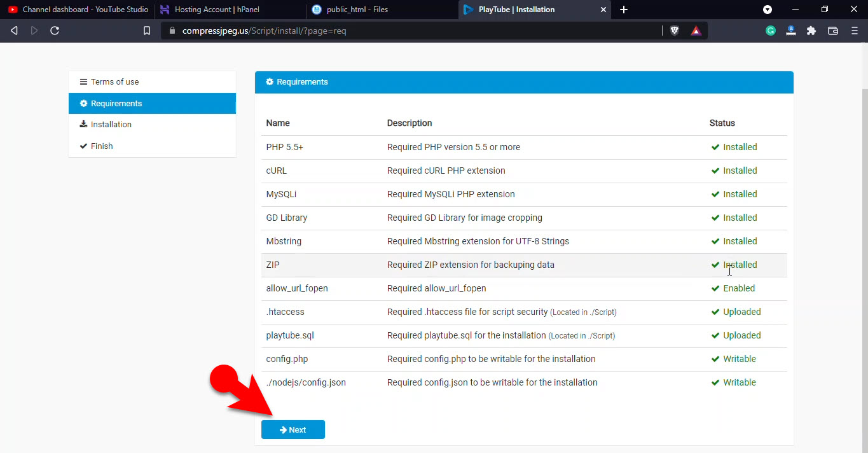Open the browser hamburger menu
The image size is (868, 453).
(854, 31)
